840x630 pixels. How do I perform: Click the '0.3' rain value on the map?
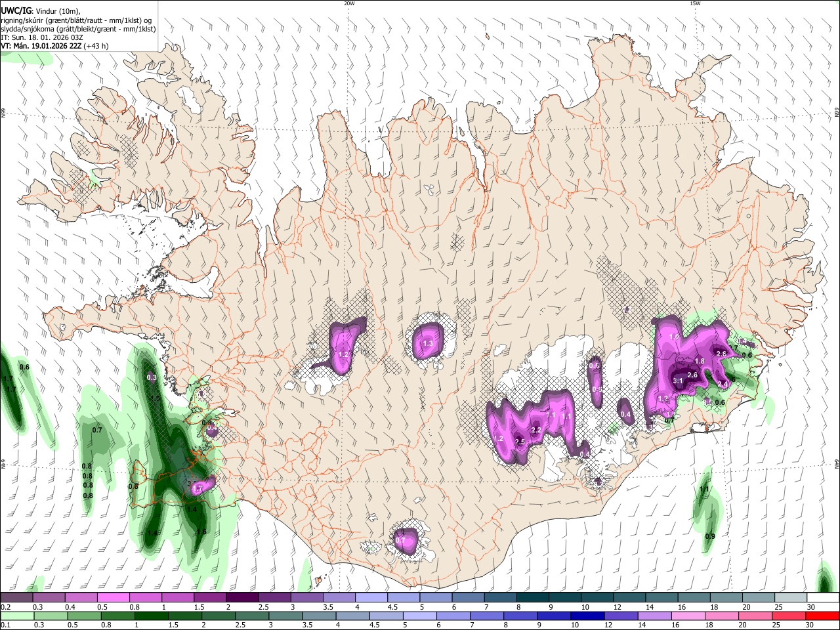152,377
